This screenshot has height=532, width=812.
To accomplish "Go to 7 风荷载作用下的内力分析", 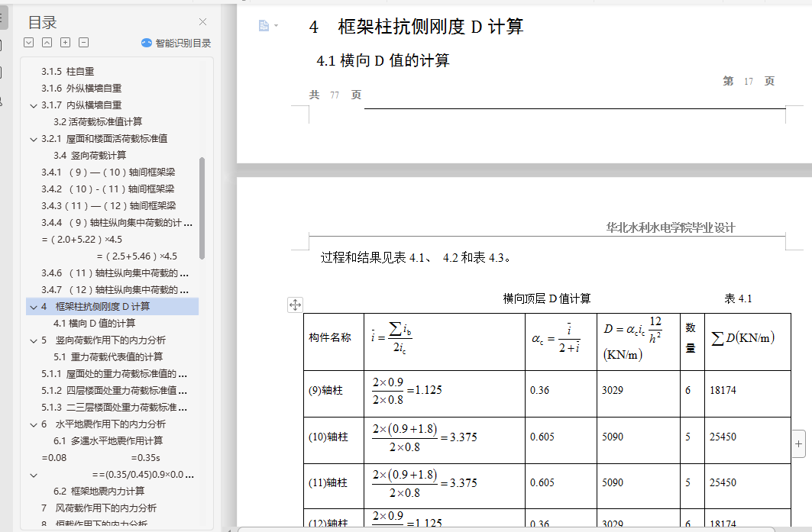I will click(x=99, y=508).
